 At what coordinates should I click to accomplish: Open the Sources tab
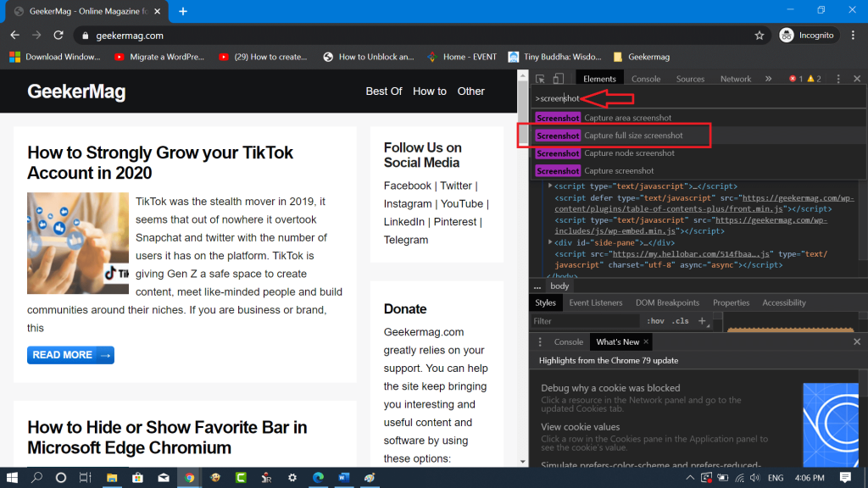tap(690, 79)
